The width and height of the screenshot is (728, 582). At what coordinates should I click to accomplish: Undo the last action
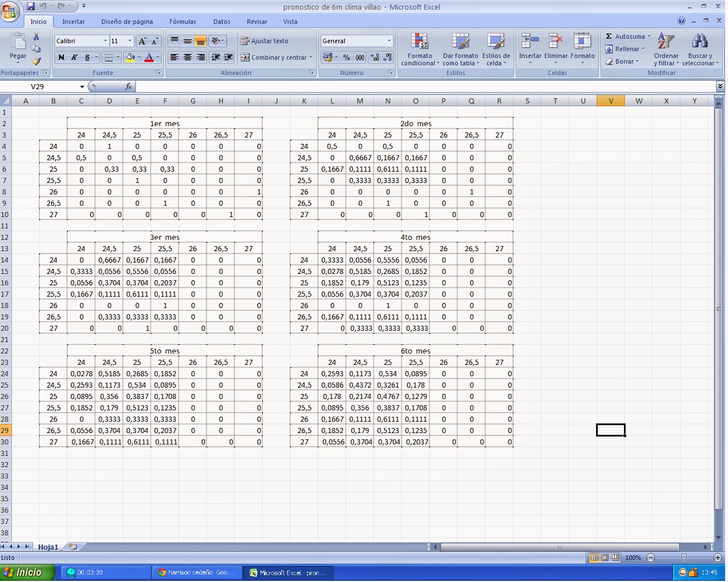43,6
